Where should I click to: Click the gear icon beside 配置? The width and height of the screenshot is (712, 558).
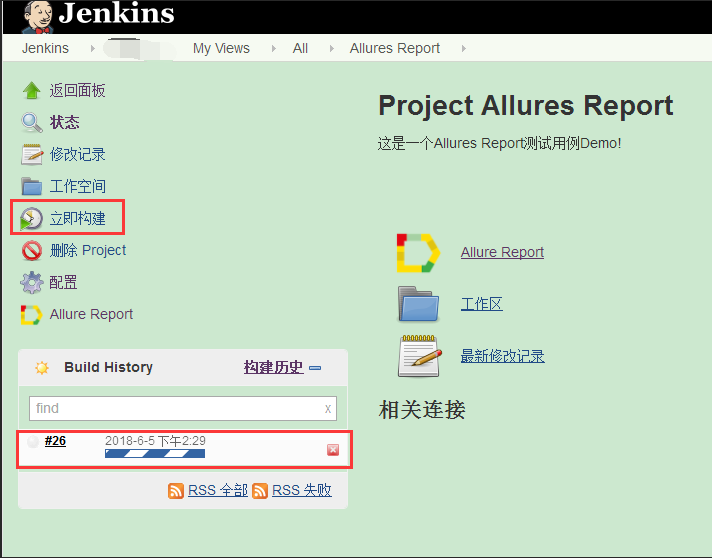(x=32, y=282)
